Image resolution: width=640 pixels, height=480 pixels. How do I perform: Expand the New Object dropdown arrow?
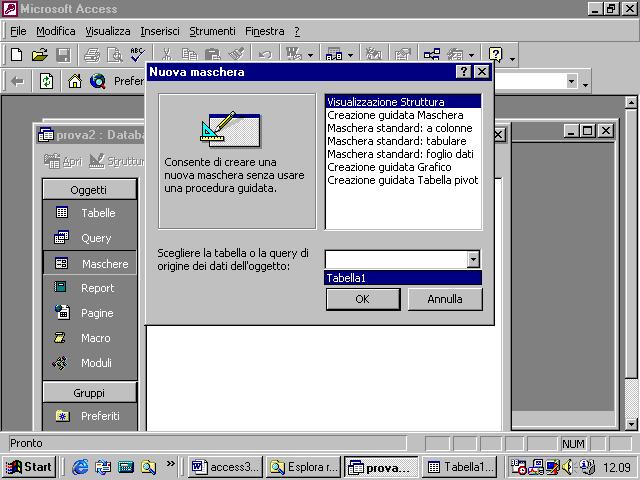[x=471, y=56]
